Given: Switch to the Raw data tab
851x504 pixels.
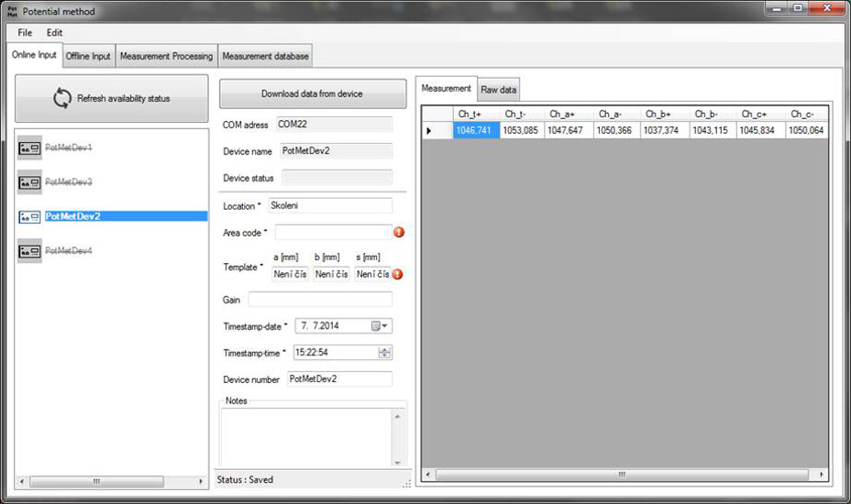Looking at the screenshot, I should 499,90.
